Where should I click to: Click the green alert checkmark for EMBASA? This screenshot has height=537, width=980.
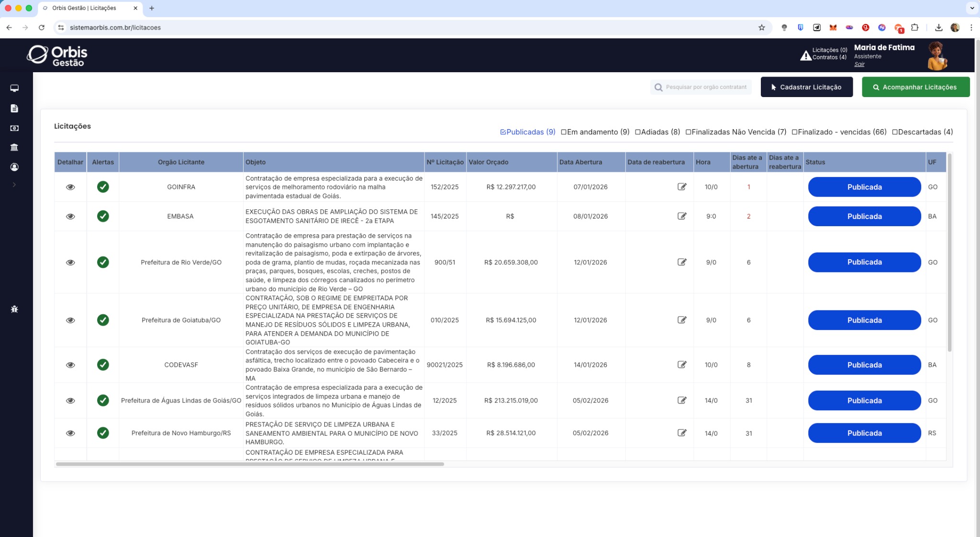coord(103,216)
